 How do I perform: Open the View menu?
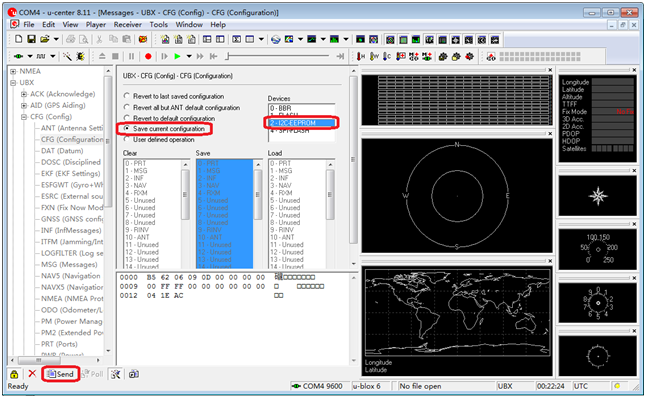pyautogui.click(x=70, y=24)
